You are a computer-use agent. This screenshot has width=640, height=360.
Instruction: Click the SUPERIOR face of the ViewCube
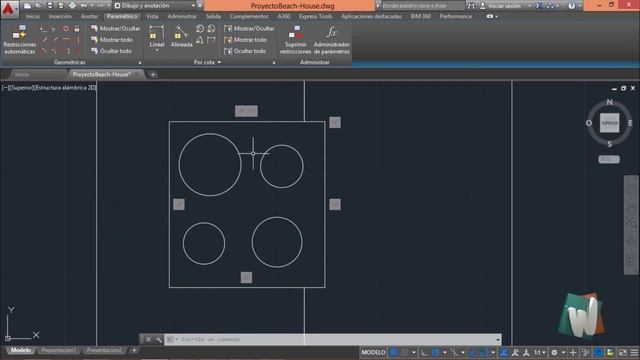(x=609, y=122)
